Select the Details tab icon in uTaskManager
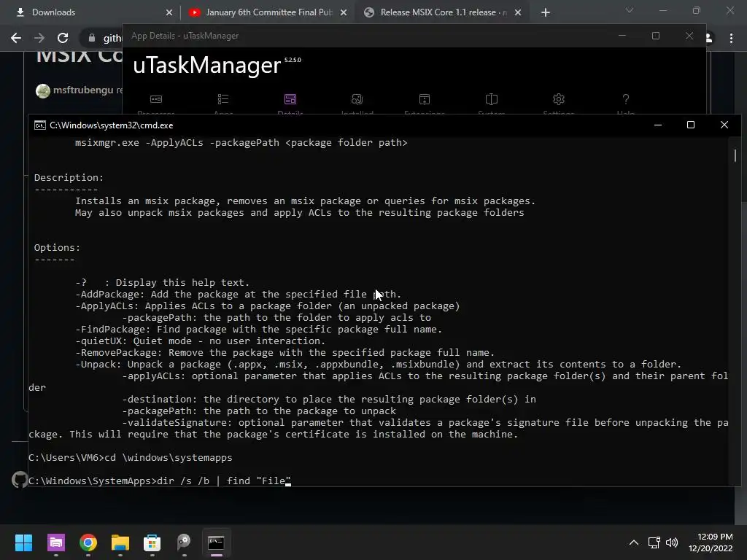Viewport: 747px width, 560px height. click(290, 99)
